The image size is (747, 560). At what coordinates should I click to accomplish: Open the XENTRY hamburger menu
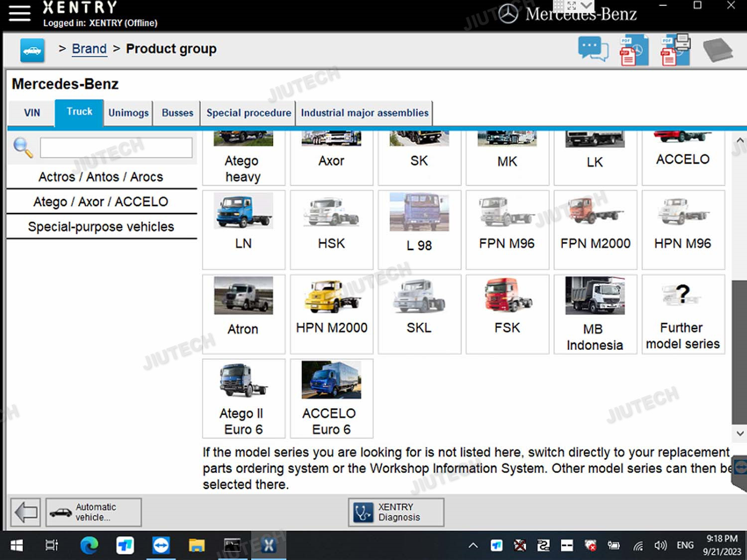[19, 13]
